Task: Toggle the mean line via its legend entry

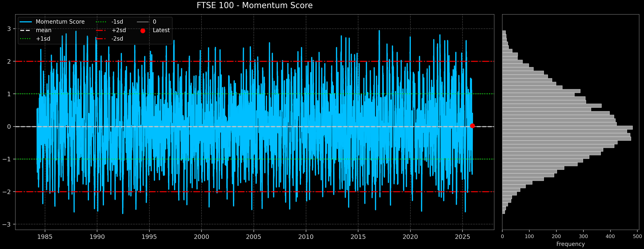Action: 44,30
